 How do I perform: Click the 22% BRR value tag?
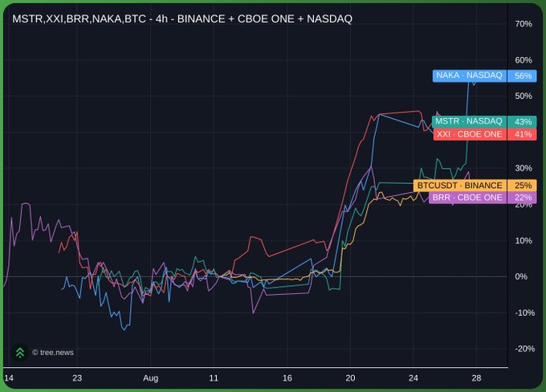pos(523,198)
